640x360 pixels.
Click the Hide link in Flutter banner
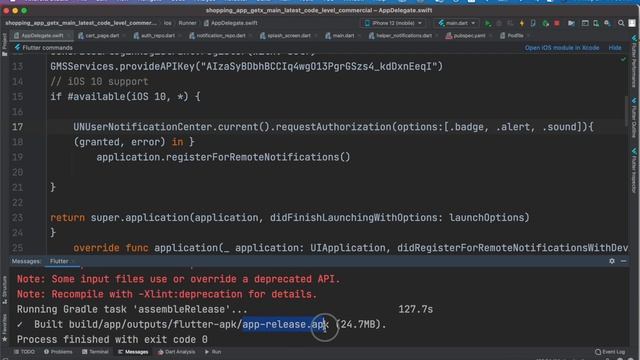point(615,48)
